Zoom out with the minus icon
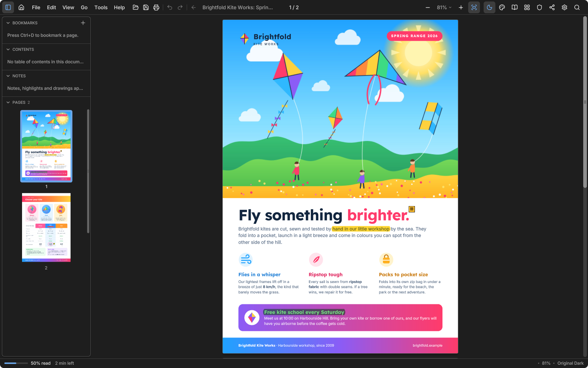This screenshot has width=588, height=368. point(428,7)
